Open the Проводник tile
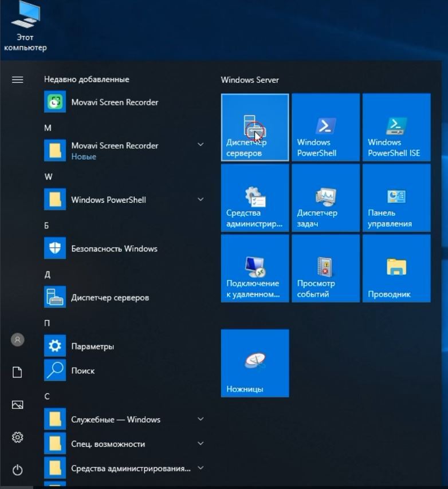 (x=396, y=269)
